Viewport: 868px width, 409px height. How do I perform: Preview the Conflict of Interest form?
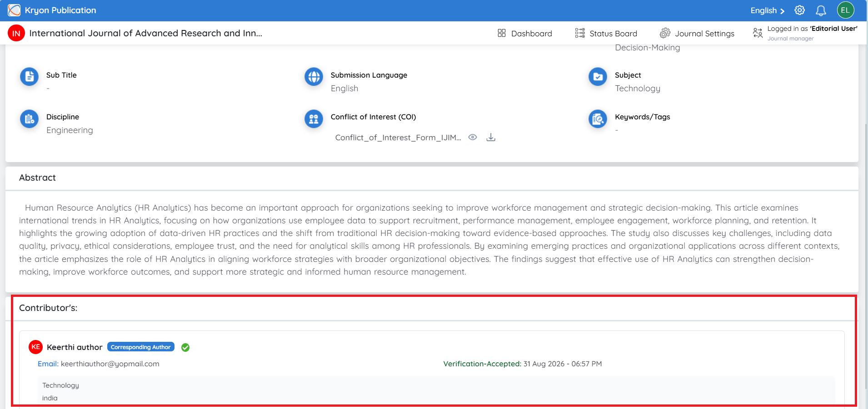point(473,137)
